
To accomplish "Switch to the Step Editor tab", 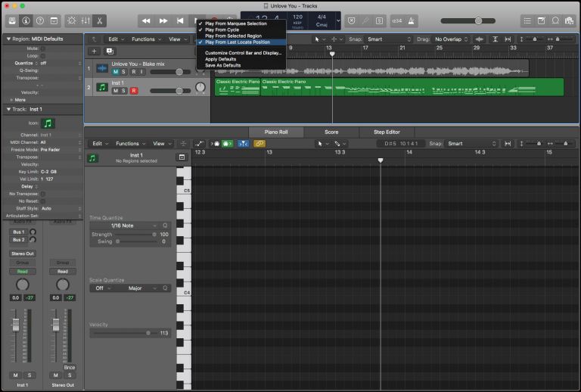I will [x=387, y=132].
